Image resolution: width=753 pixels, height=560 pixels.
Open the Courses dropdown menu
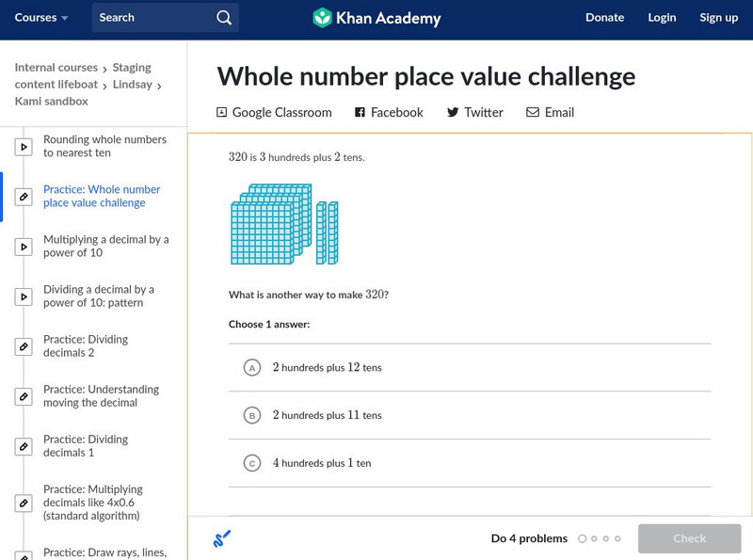(x=41, y=18)
